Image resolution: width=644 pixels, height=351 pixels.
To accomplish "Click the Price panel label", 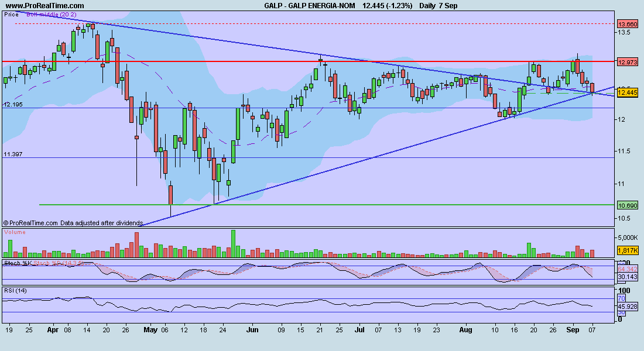I will point(11,15).
